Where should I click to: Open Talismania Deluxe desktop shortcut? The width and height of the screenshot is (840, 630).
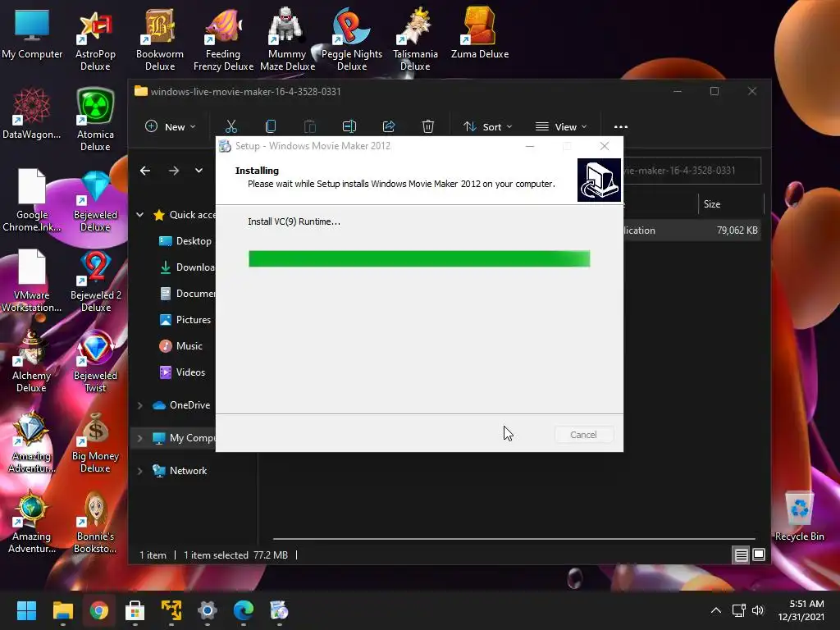point(415,39)
